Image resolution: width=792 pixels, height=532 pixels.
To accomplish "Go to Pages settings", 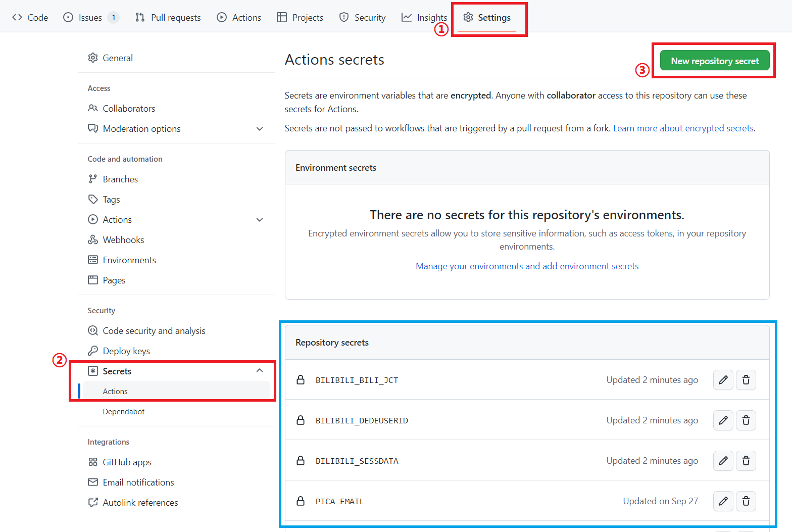I will (x=176, y=280).
